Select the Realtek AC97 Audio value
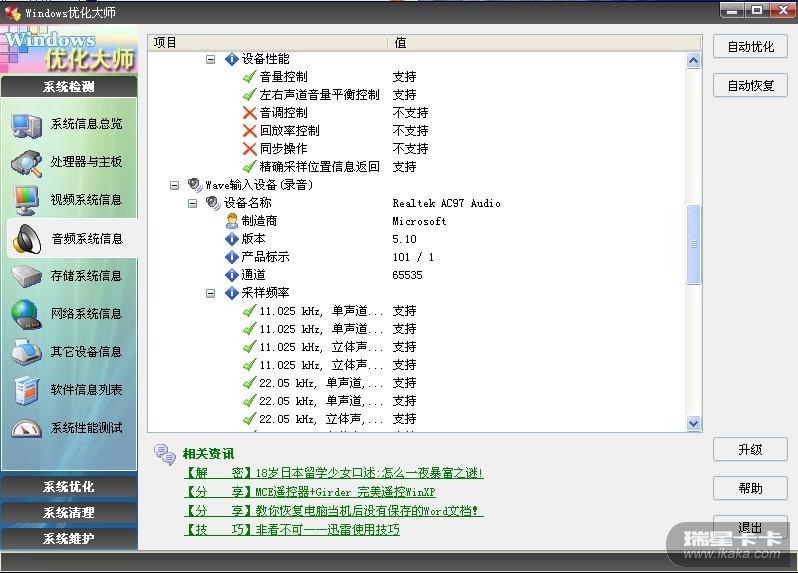 (446, 204)
